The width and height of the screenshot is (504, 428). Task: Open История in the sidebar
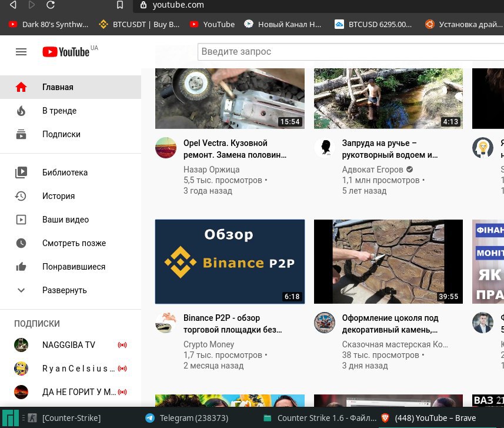[x=71, y=196]
